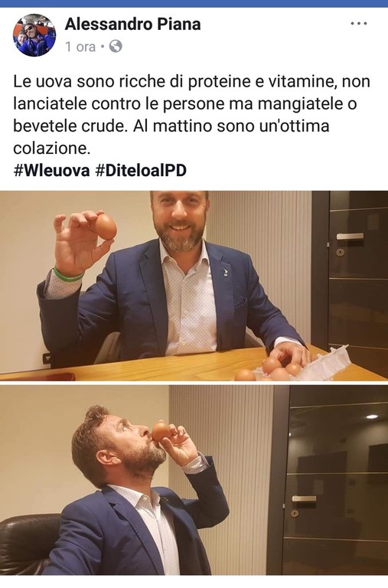Click the raised egg in the top photo
Image resolution: width=388 pixels, height=588 pixels.
tap(106, 227)
